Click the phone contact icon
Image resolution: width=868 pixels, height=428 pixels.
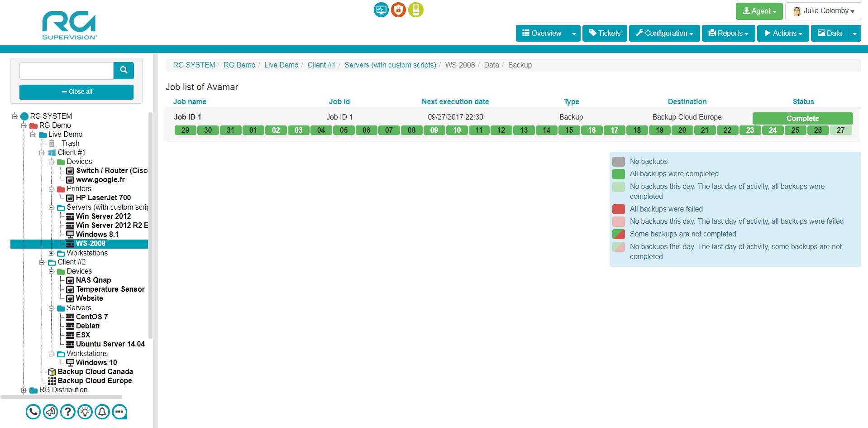pos(33,412)
